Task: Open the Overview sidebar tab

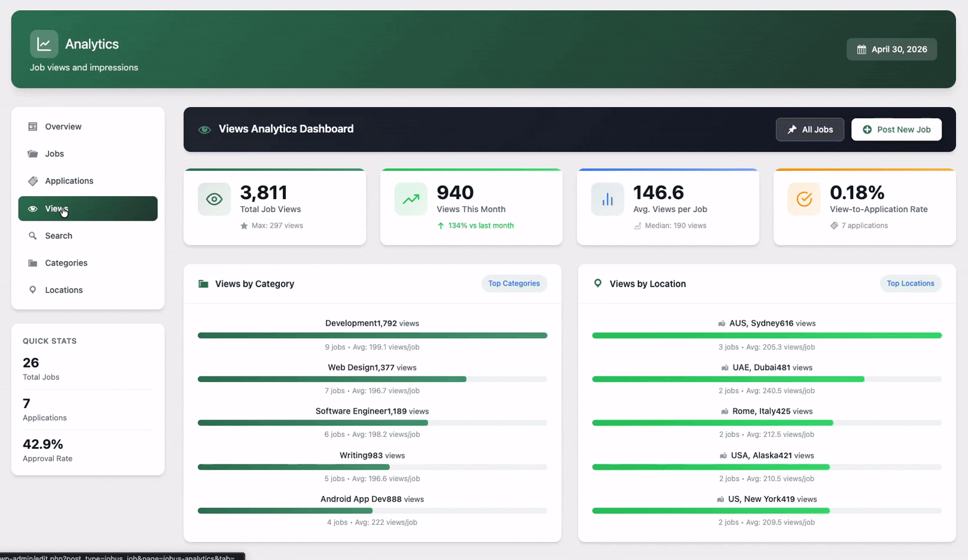Action: pos(63,127)
